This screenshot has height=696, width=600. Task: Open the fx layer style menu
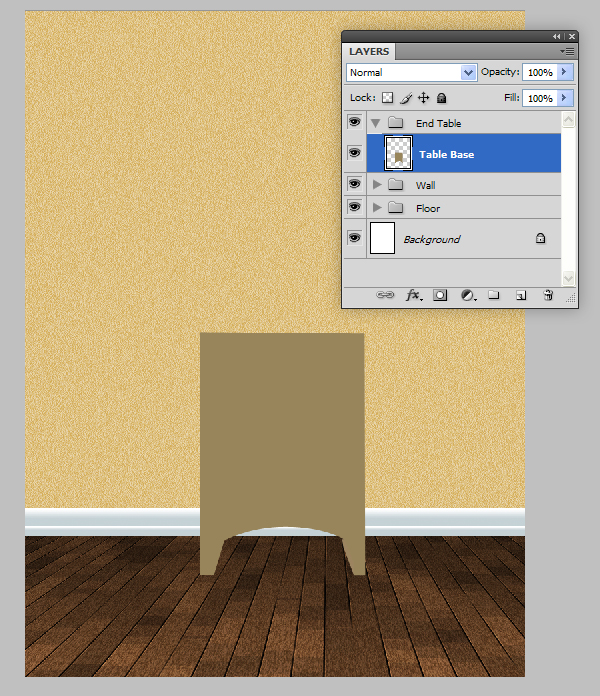412,296
